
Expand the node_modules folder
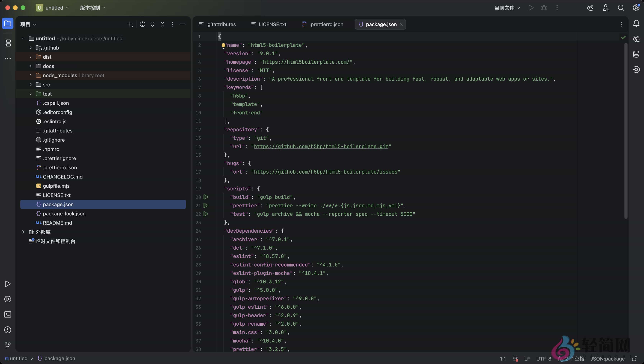(30, 75)
